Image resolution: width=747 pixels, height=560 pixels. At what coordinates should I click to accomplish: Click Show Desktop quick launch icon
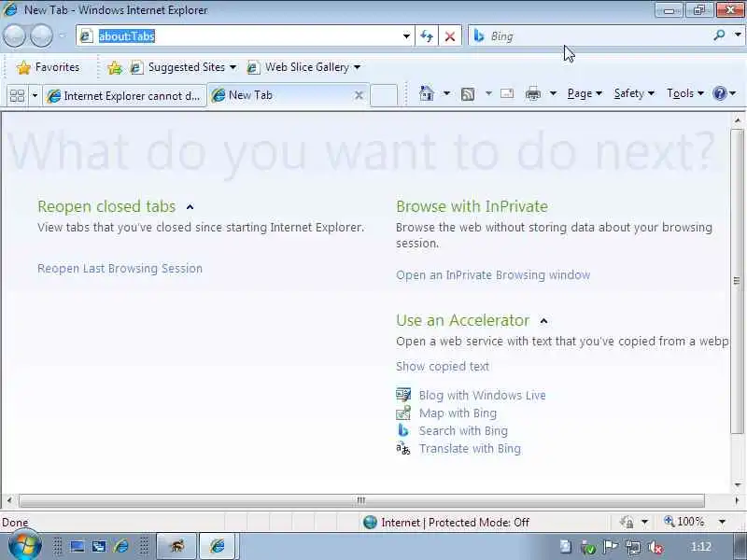click(x=77, y=546)
